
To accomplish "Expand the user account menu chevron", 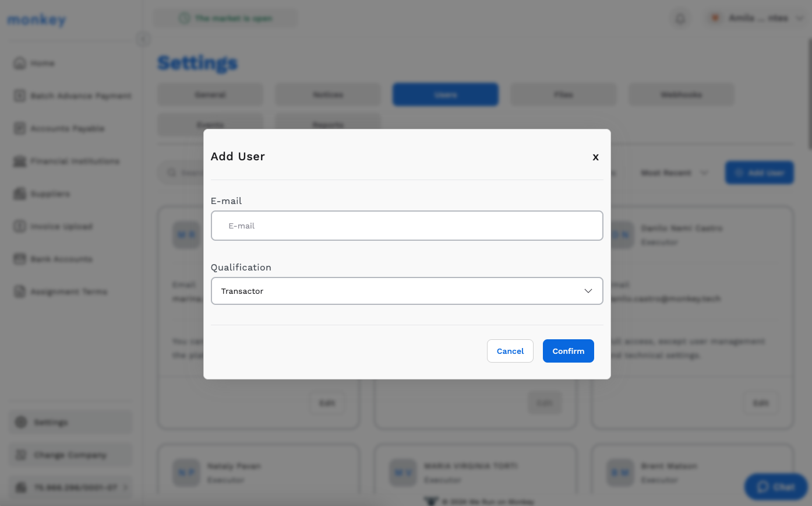I will click(x=799, y=19).
